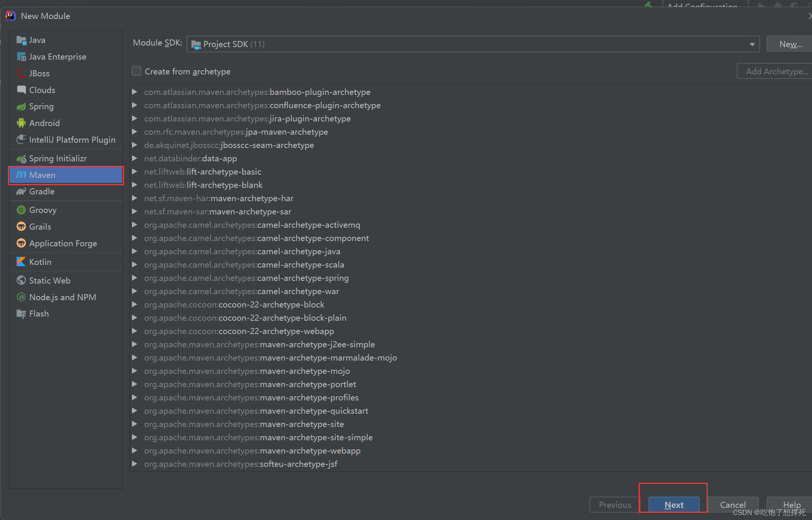Select camel-archetype-component row

pos(471,238)
